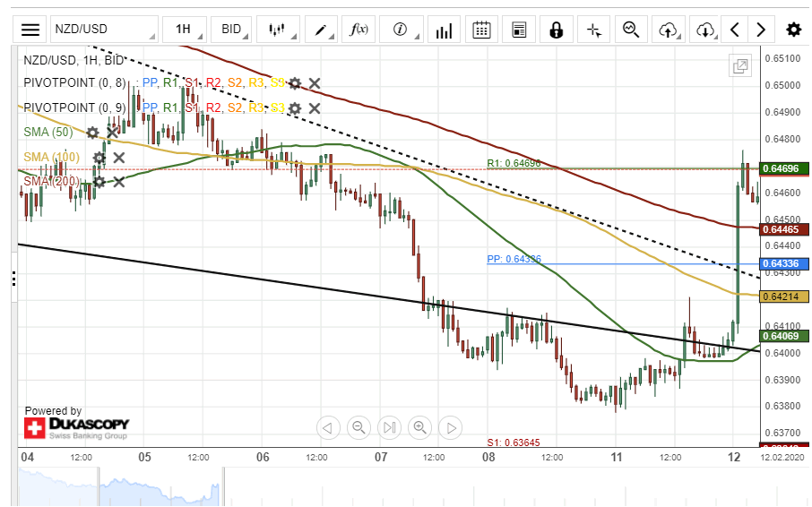Zoom in using round plus magnifier

pyautogui.click(x=420, y=428)
